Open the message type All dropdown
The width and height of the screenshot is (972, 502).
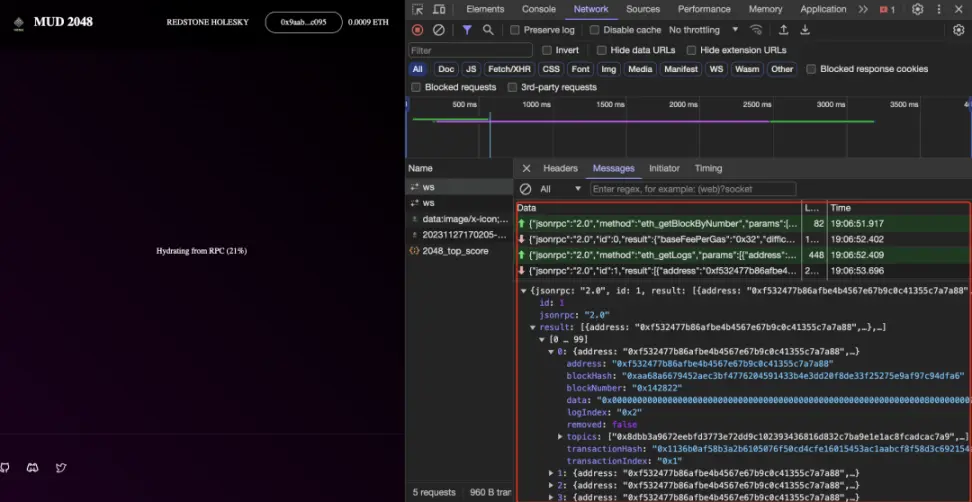click(x=560, y=189)
